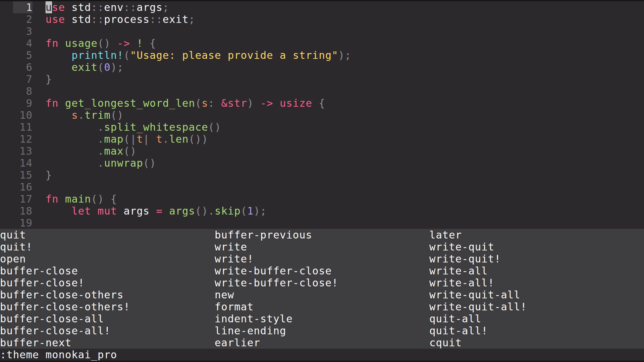The image size is (644, 362).
Task: Click line number 9 in the gutter
Action: pyautogui.click(x=29, y=103)
